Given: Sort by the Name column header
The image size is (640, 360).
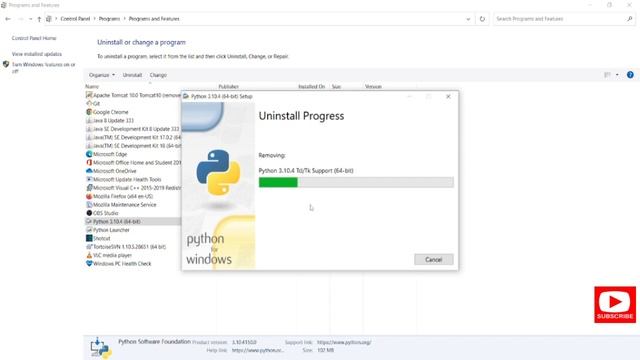Looking at the screenshot, I should click(92, 87).
